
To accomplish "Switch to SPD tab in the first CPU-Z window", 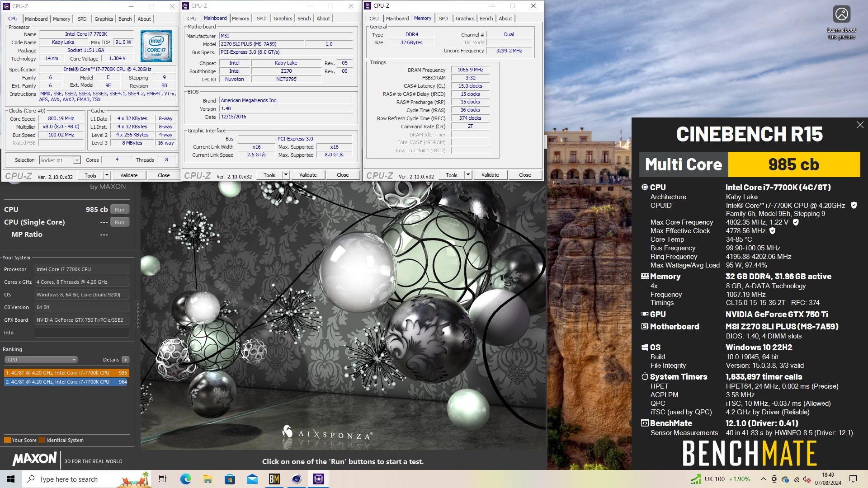I will click(82, 19).
